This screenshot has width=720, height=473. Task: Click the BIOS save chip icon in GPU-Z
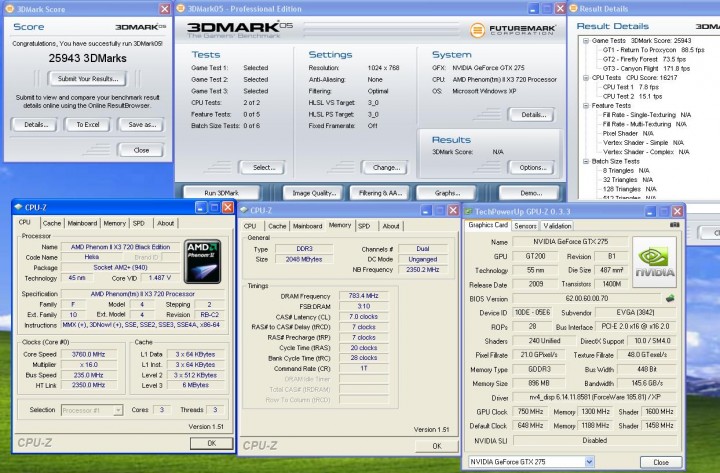click(x=669, y=298)
